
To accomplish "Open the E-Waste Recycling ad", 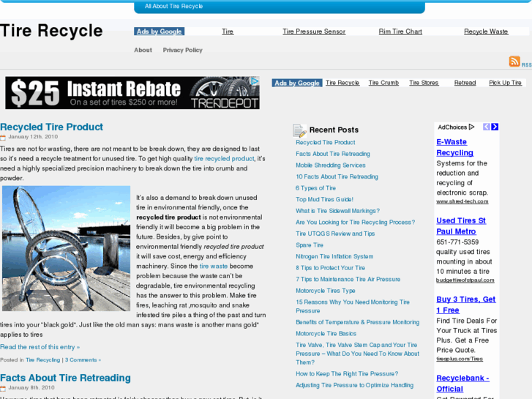I will click(x=454, y=147).
